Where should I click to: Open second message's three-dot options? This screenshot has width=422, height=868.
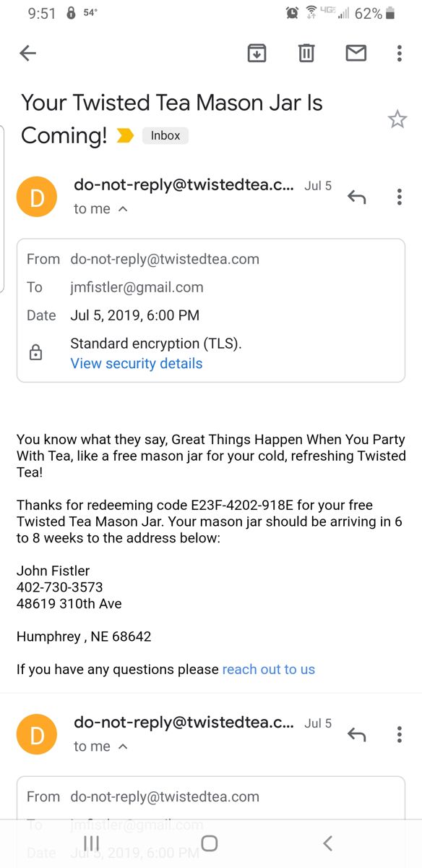coord(399,734)
